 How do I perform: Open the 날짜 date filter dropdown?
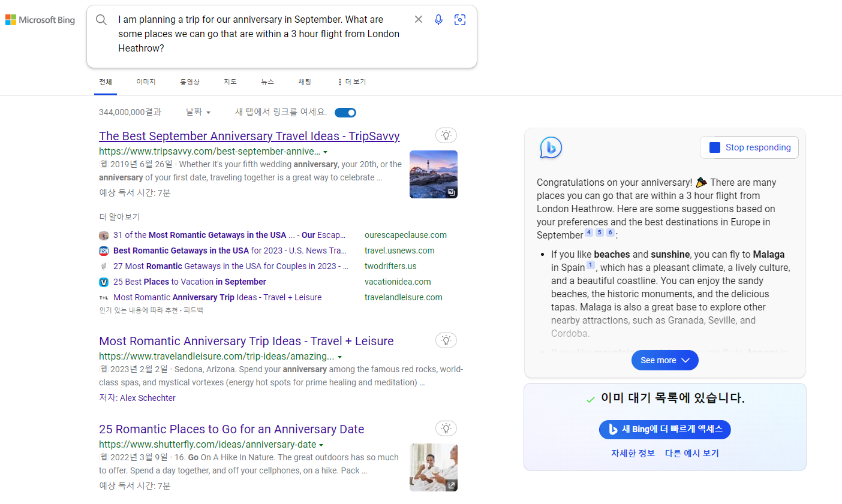coord(198,112)
